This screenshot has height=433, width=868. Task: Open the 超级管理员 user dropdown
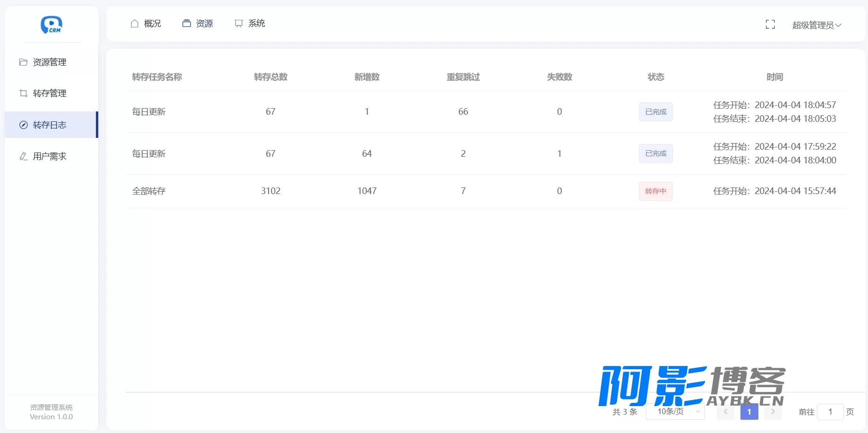(816, 25)
